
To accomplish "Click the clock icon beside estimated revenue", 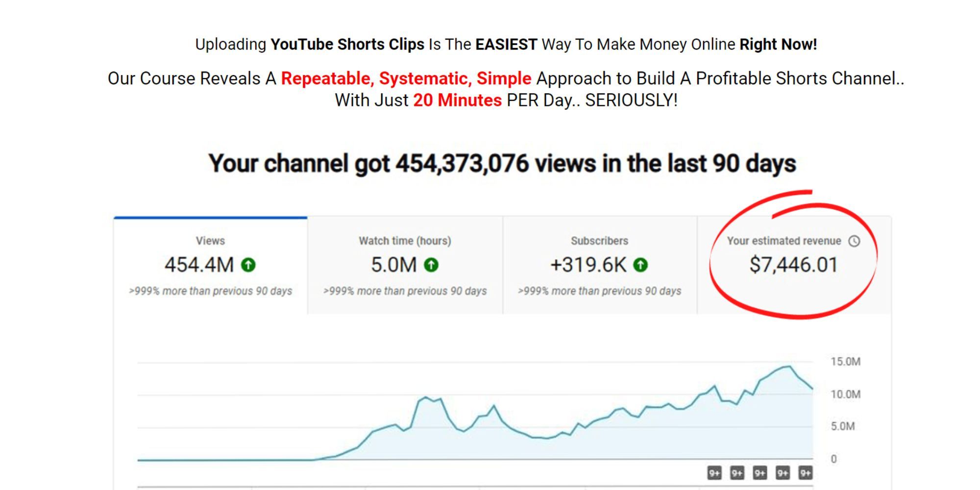I will 854,241.
